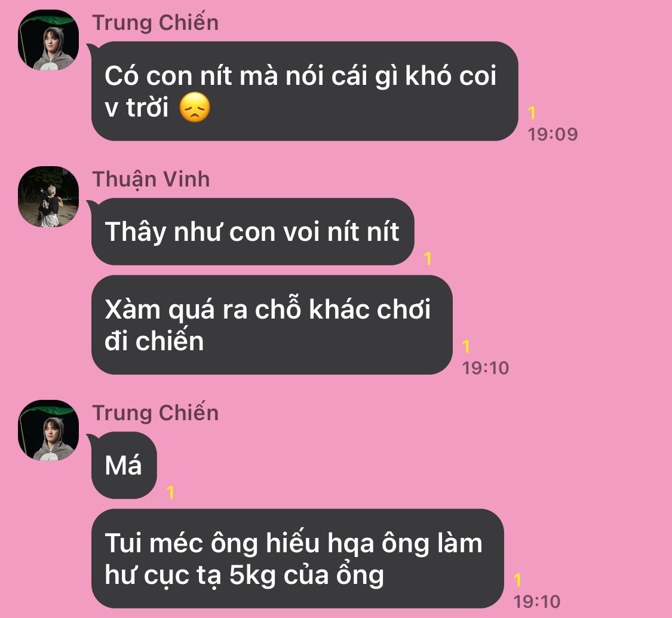Click the 19:10 timestamp of the last message
This screenshot has width=672, height=618.
(x=537, y=602)
